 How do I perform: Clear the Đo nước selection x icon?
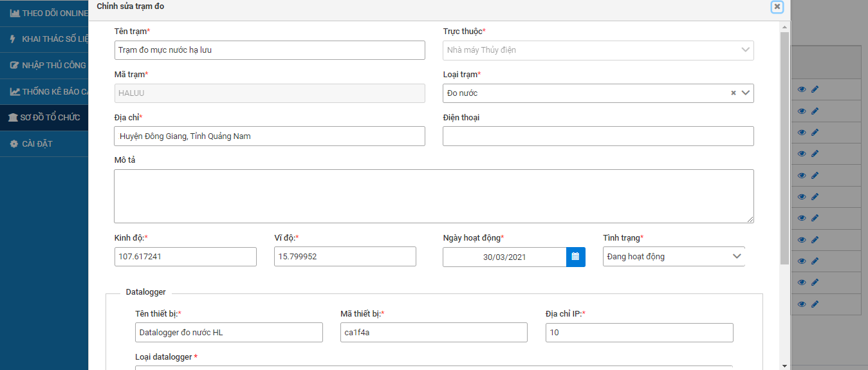pyautogui.click(x=733, y=93)
